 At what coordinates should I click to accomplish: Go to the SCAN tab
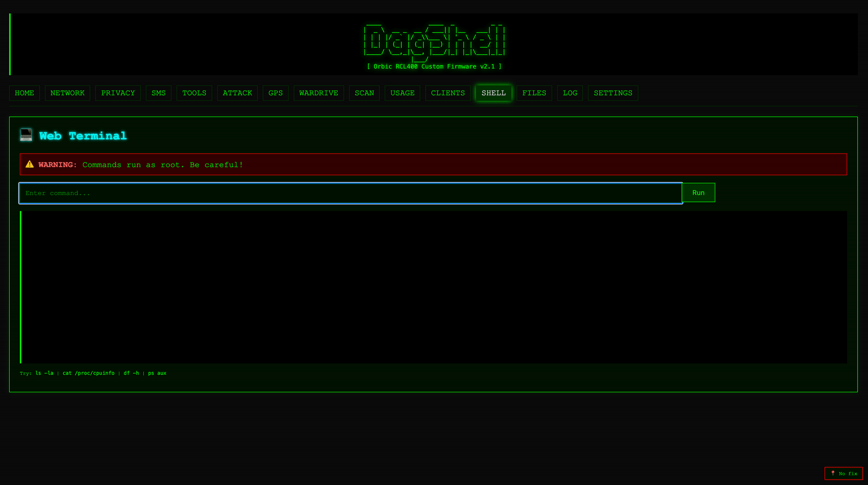click(x=365, y=93)
